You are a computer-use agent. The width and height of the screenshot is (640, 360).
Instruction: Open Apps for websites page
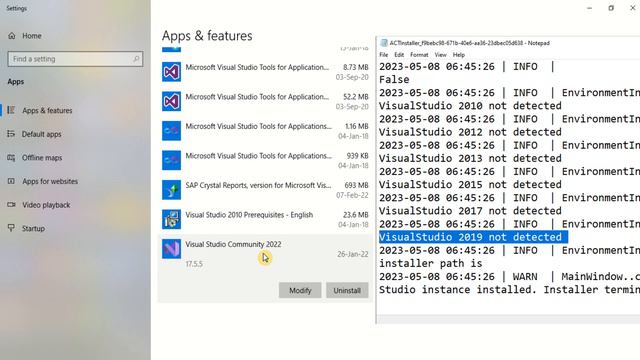[50, 181]
